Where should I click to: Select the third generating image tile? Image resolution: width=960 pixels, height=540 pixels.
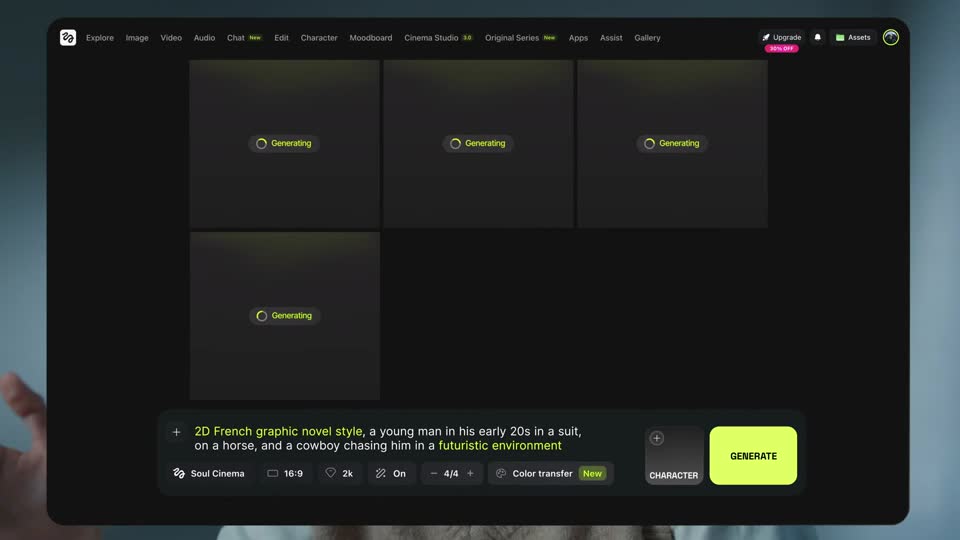[x=672, y=143]
